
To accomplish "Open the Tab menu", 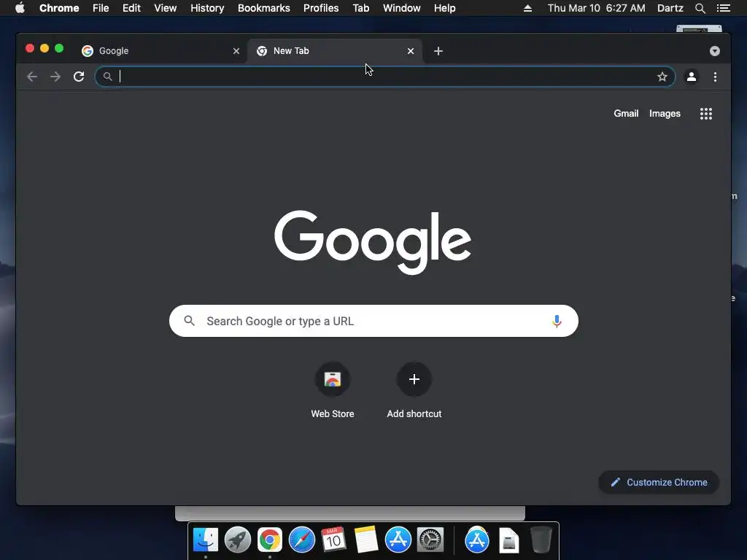I will 361,8.
